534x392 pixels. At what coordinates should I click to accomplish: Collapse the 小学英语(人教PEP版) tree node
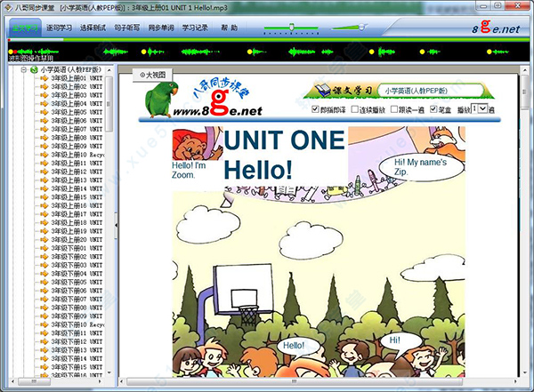click(23, 69)
